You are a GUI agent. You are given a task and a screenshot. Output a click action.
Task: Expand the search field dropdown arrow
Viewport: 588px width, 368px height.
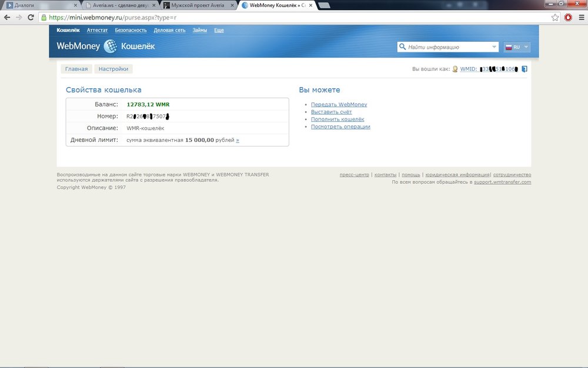pos(494,47)
